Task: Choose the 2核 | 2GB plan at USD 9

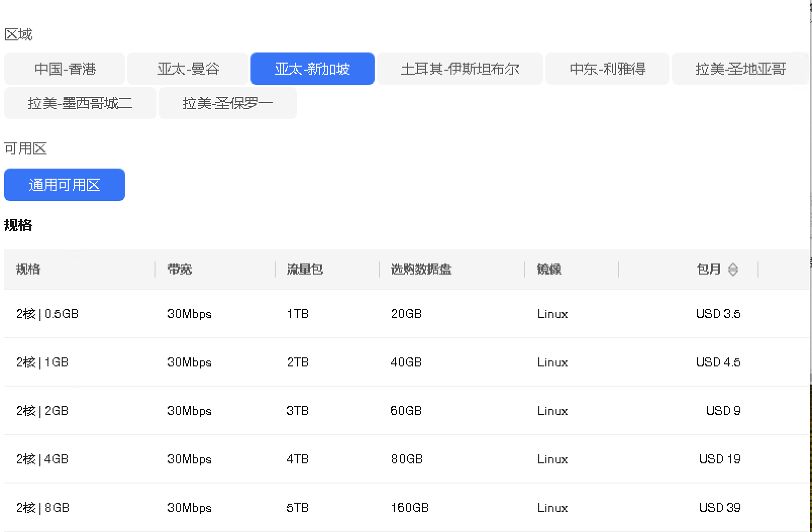Action: coord(42,411)
